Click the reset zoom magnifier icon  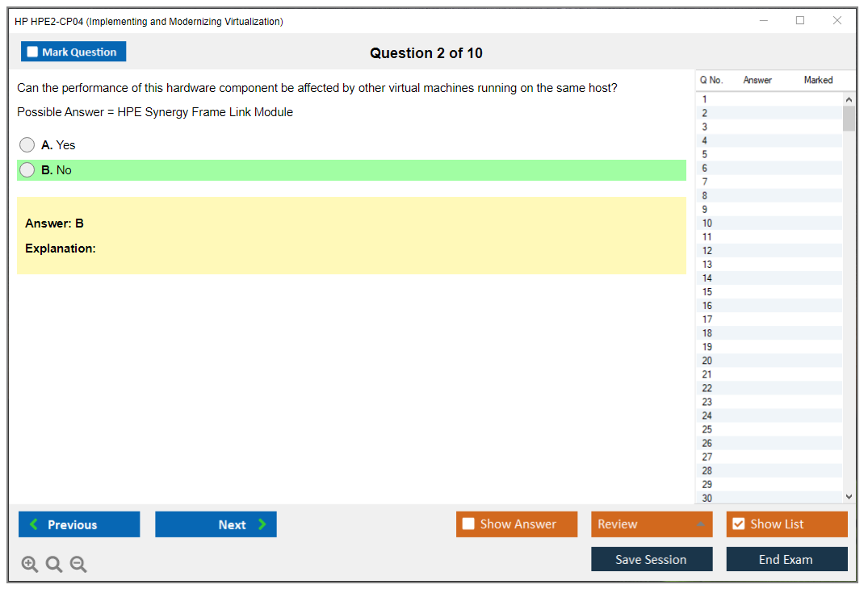pyautogui.click(x=54, y=565)
